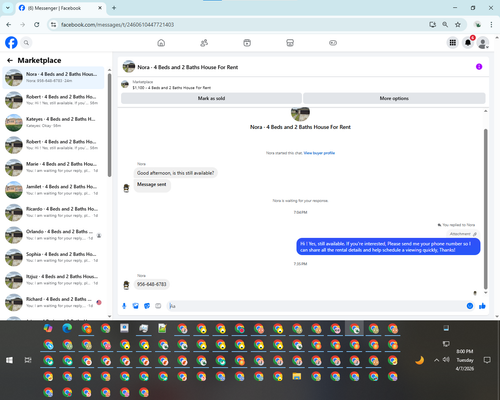
Task: Open the emoji picker in message box
Action: coord(470,306)
